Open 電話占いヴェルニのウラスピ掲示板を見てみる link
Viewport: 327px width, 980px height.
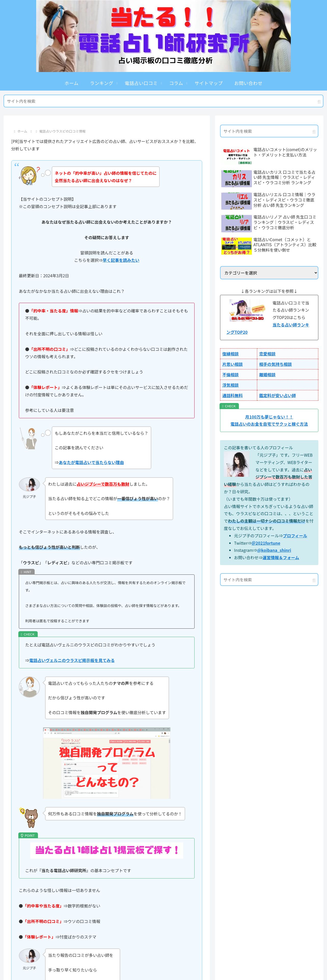[72, 660]
